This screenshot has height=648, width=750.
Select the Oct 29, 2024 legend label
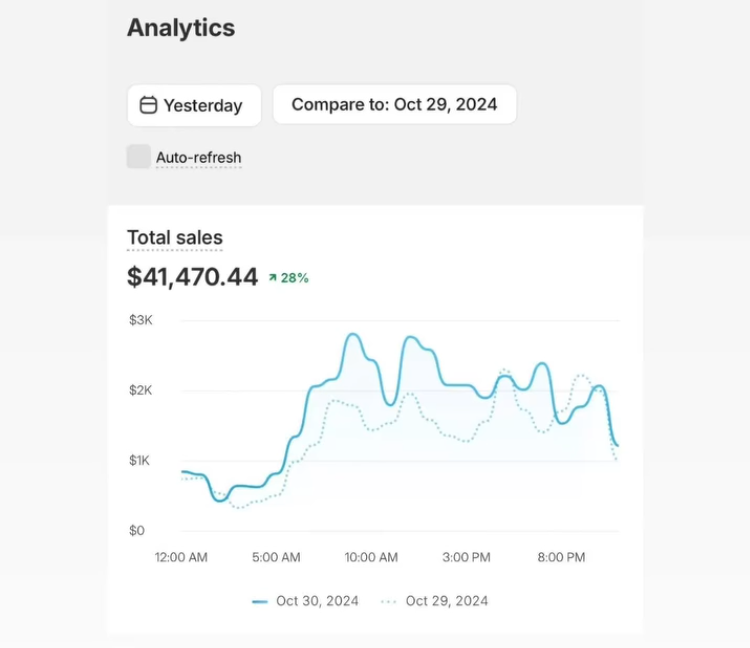click(x=447, y=601)
